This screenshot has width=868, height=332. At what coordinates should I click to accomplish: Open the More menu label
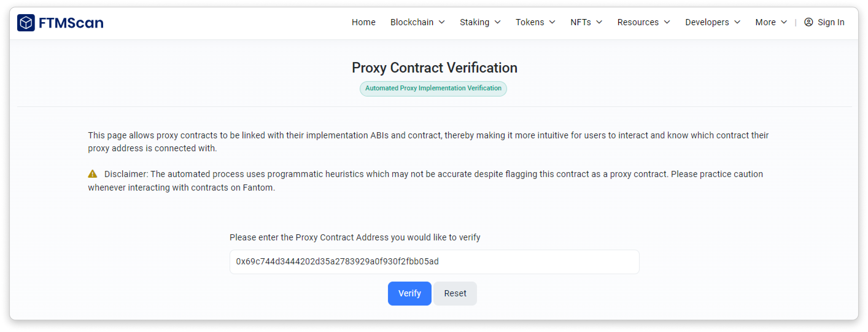pos(765,22)
